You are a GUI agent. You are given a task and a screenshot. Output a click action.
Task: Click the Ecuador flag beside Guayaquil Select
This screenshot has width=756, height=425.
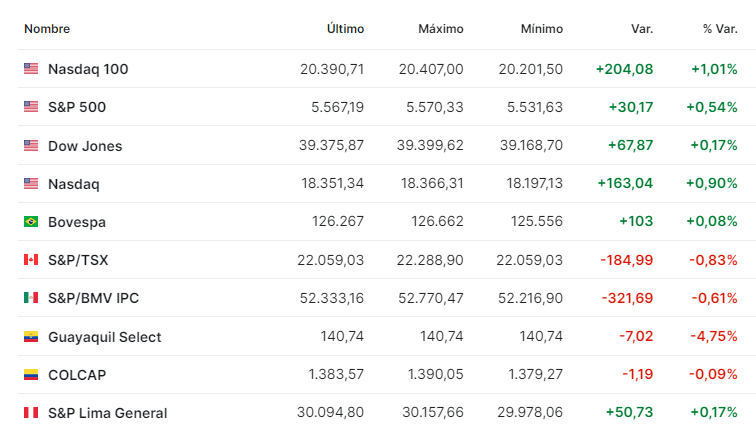[31, 336]
